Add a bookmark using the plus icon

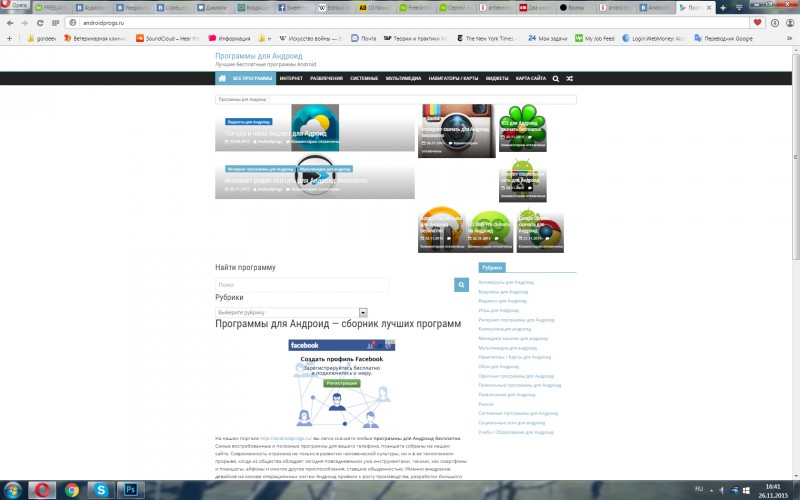point(9,38)
